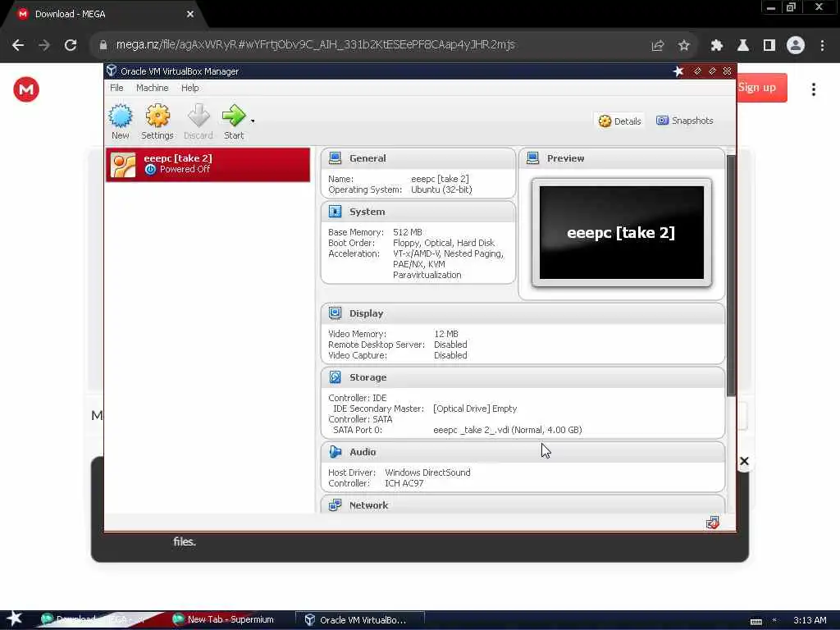Click the 3:13 AM taskbar clock

(x=810, y=620)
